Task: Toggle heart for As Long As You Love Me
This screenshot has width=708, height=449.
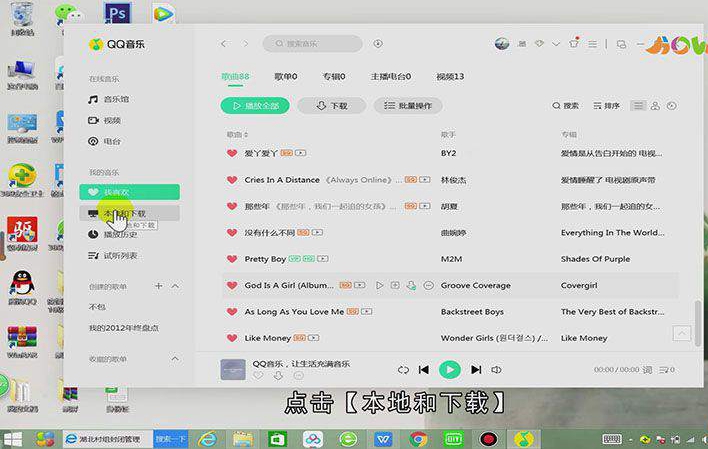Action: coord(232,312)
